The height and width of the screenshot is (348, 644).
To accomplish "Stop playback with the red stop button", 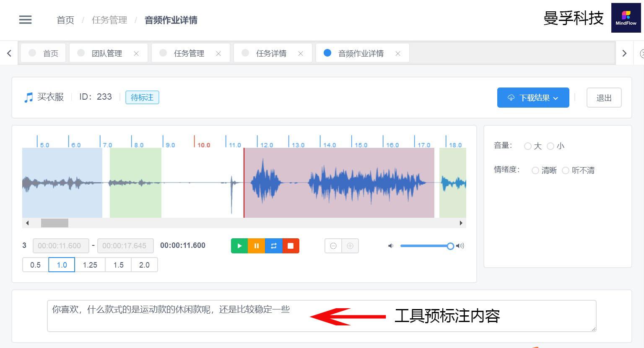I will click(291, 246).
